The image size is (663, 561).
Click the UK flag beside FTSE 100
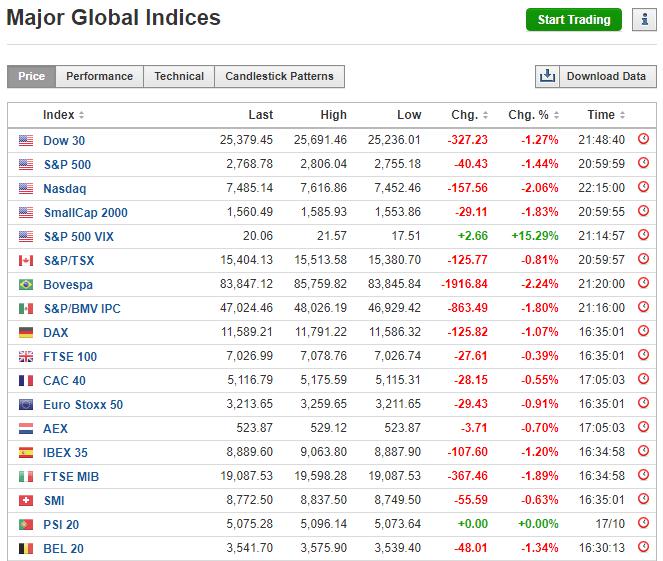click(26, 356)
